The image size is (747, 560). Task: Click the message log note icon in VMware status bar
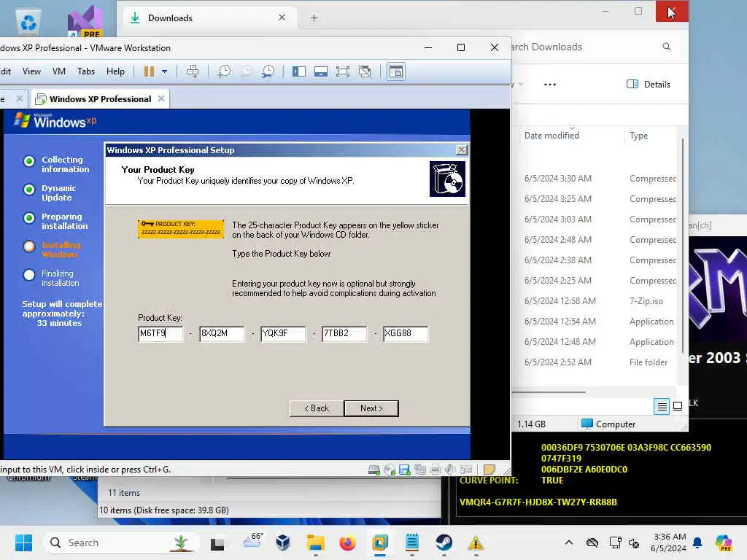click(x=489, y=470)
